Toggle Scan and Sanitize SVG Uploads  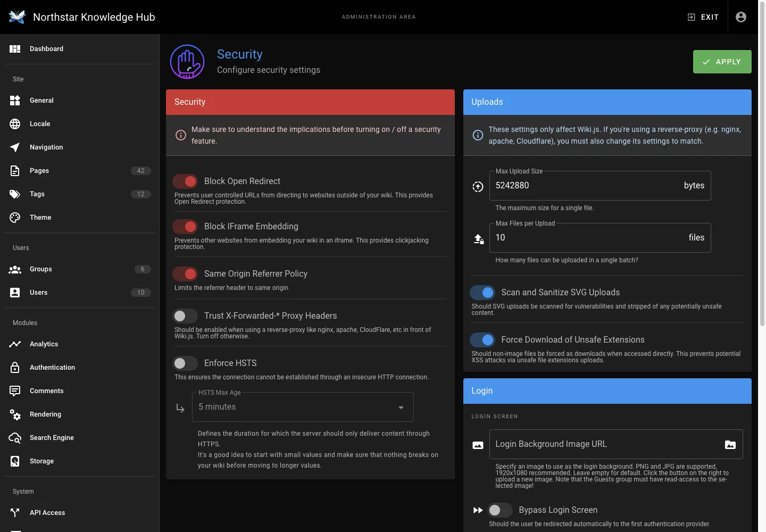(x=482, y=293)
